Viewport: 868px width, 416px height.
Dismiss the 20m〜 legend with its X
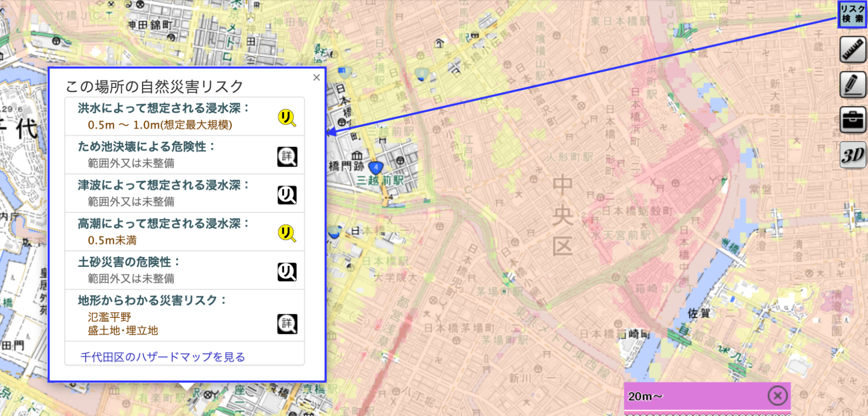(x=777, y=396)
